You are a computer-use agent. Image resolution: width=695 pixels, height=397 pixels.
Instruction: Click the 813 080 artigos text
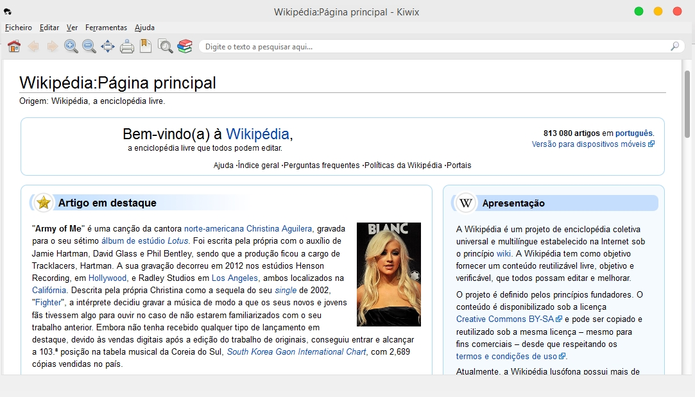tap(572, 133)
